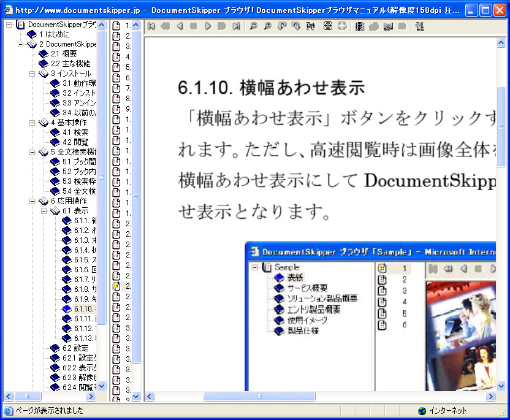
Task: Zoom in with the plus magnifier
Action: pos(267,26)
